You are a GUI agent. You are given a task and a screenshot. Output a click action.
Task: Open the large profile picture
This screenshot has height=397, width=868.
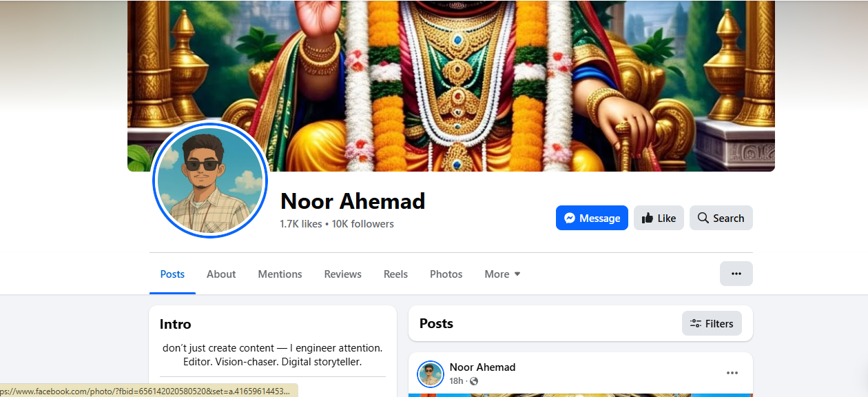point(210,181)
